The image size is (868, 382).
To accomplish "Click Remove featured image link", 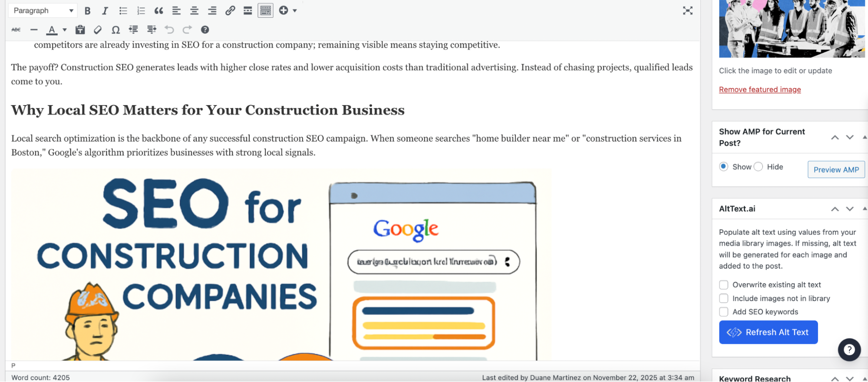I will [760, 89].
